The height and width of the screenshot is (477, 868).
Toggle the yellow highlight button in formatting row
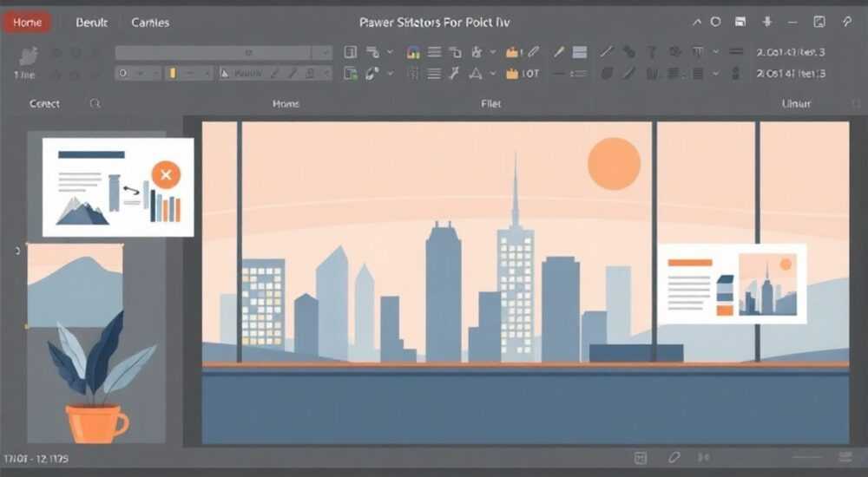pos(173,73)
